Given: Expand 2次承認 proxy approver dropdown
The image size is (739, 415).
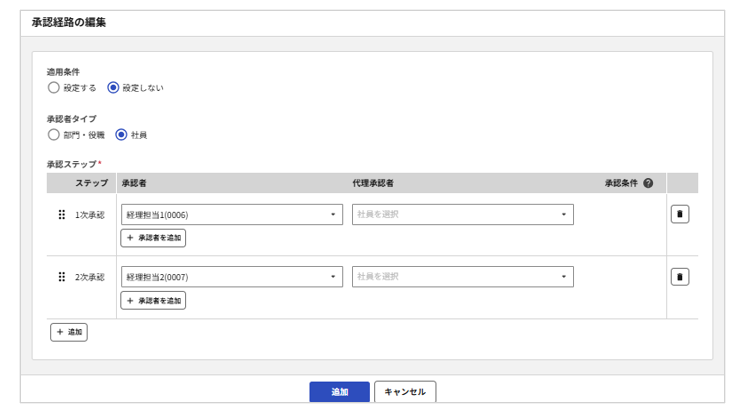Looking at the screenshot, I should pyautogui.click(x=462, y=277).
